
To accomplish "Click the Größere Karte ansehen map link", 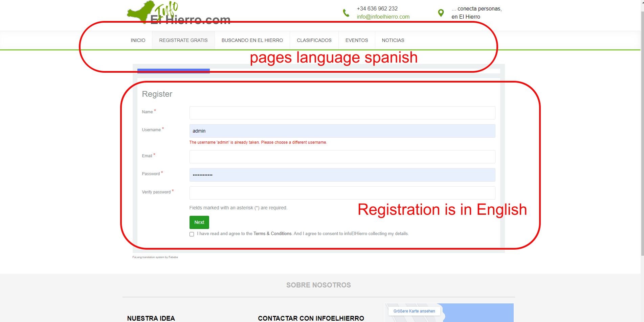I will coord(414,311).
